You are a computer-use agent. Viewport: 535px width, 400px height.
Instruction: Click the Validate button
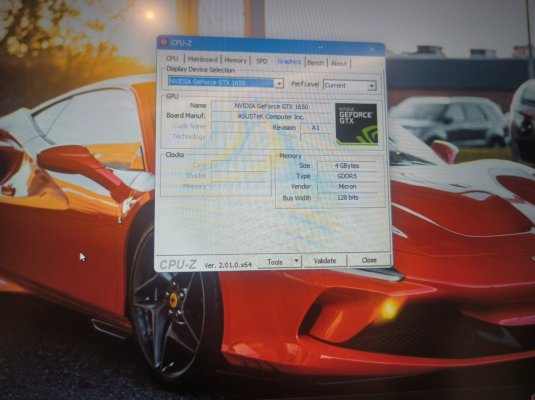pyautogui.click(x=324, y=261)
